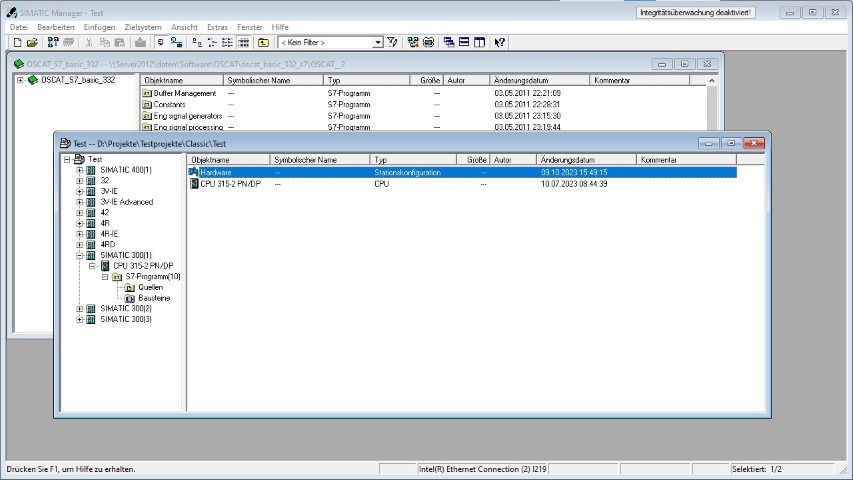Screen dimensions: 853x480
Task: Switch to Small Icons view
Action: coord(212,42)
